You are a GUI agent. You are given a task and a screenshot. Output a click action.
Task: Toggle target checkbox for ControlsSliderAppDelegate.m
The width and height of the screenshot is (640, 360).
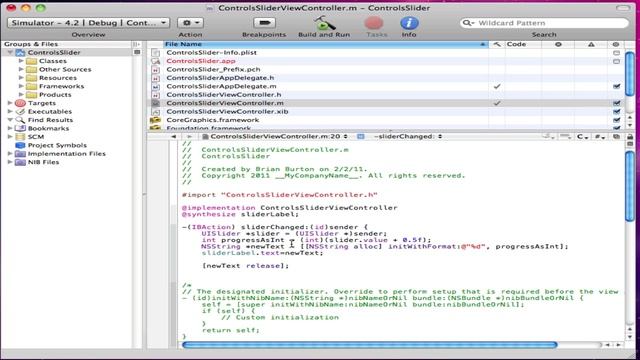click(616, 86)
